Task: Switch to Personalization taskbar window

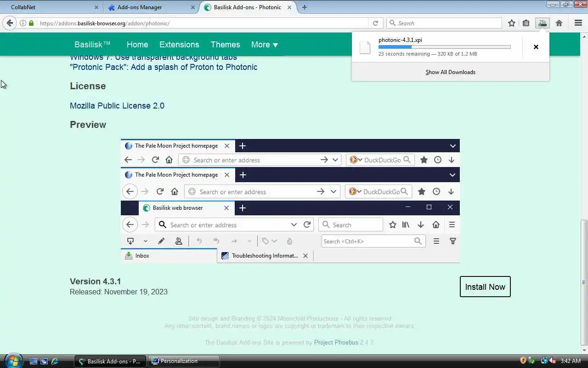Action: point(184,361)
